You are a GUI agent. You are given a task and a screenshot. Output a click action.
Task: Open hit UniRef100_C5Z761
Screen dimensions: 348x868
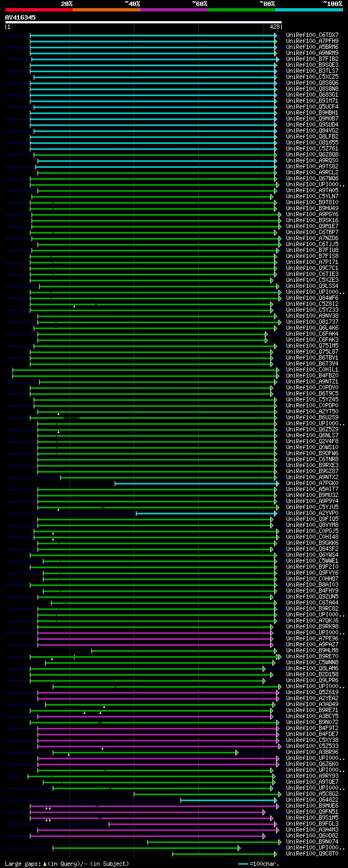pos(312,149)
